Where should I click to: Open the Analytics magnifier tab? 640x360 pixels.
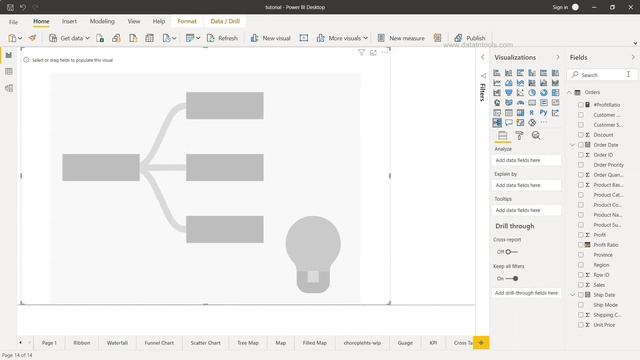pyautogui.click(x=536, y=136)
